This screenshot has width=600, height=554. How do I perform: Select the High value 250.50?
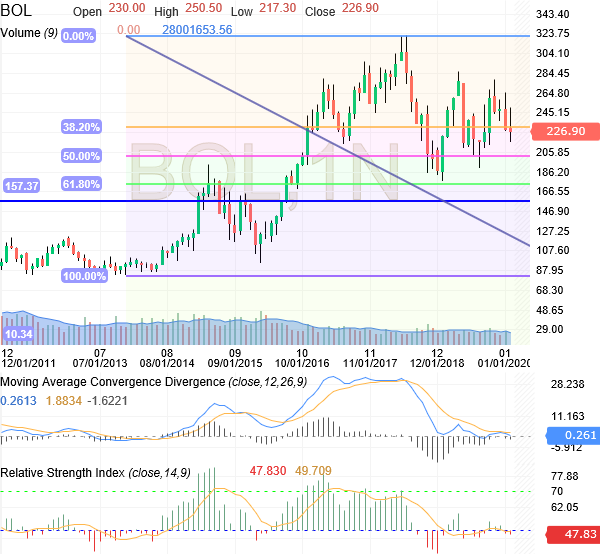tap(204, 8)
